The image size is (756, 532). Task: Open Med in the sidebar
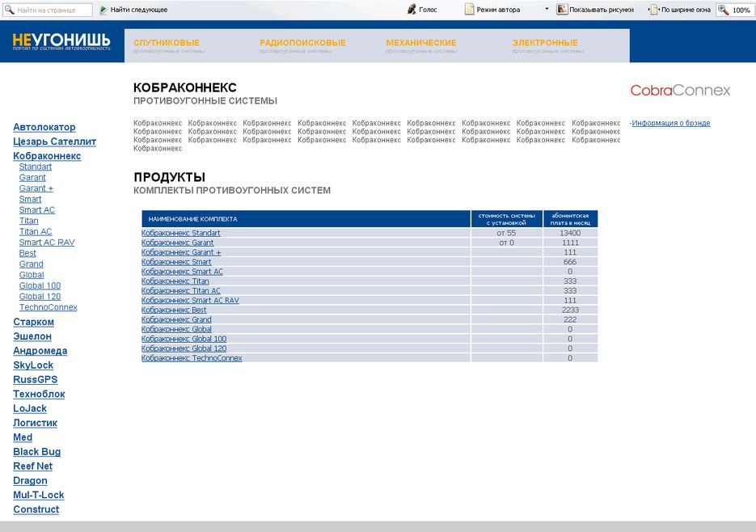pos(23,438)
